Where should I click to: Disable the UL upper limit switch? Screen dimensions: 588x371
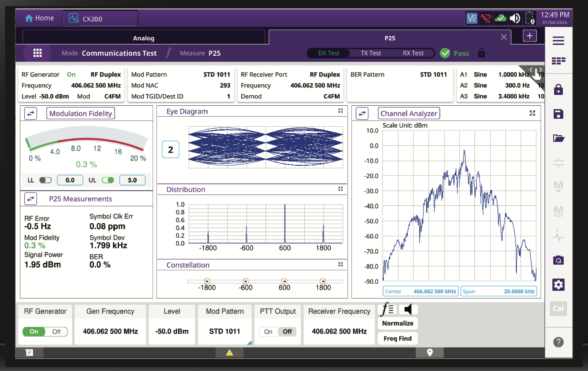(x=108, y=180)
